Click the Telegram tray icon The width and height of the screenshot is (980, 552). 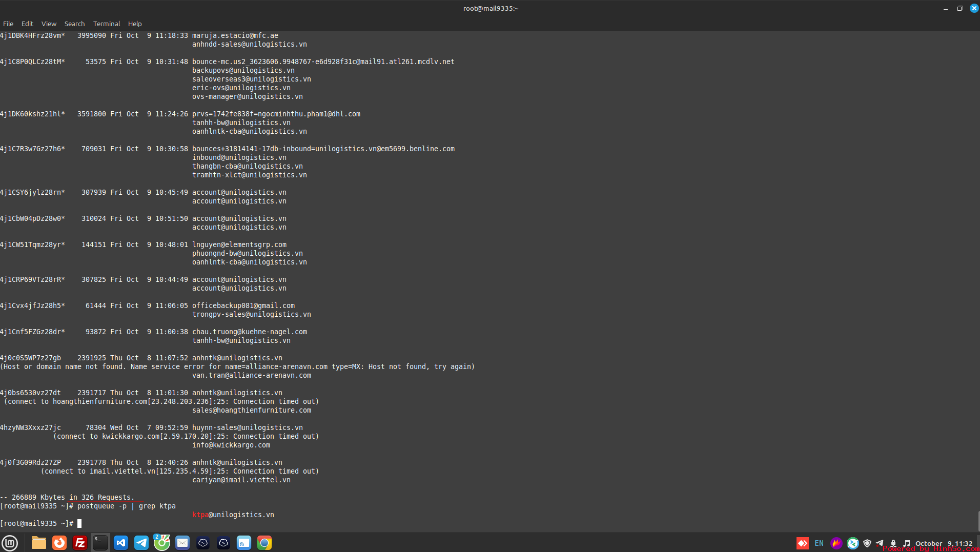pos(880,543)
